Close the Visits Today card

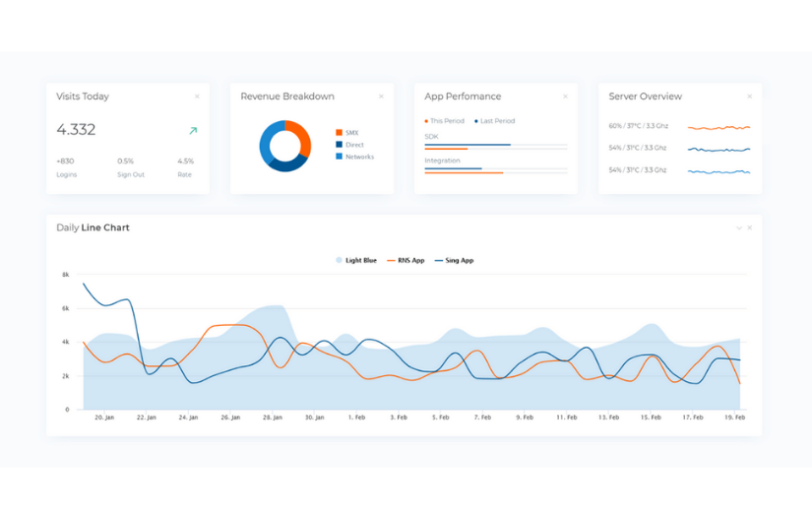(x=197, y=97)
